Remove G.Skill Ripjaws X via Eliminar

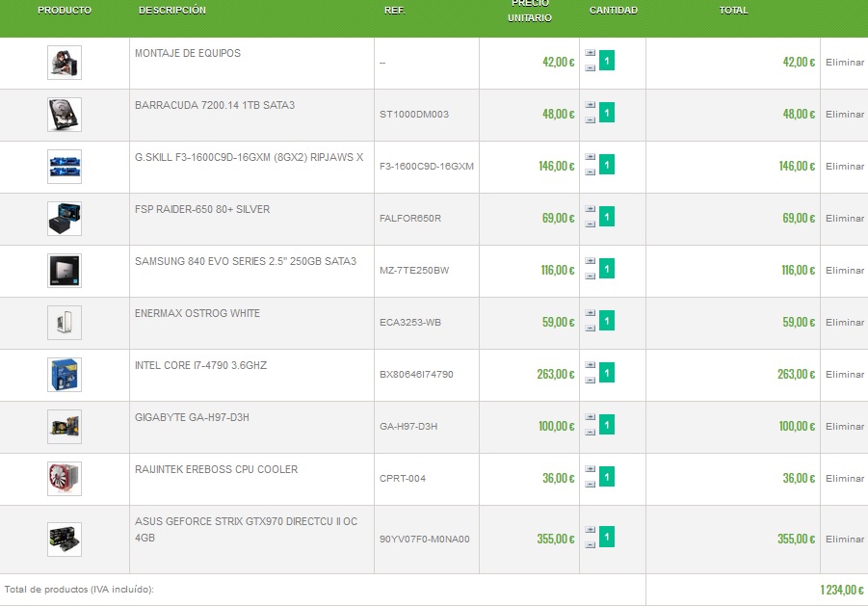[x=845, y=167]
